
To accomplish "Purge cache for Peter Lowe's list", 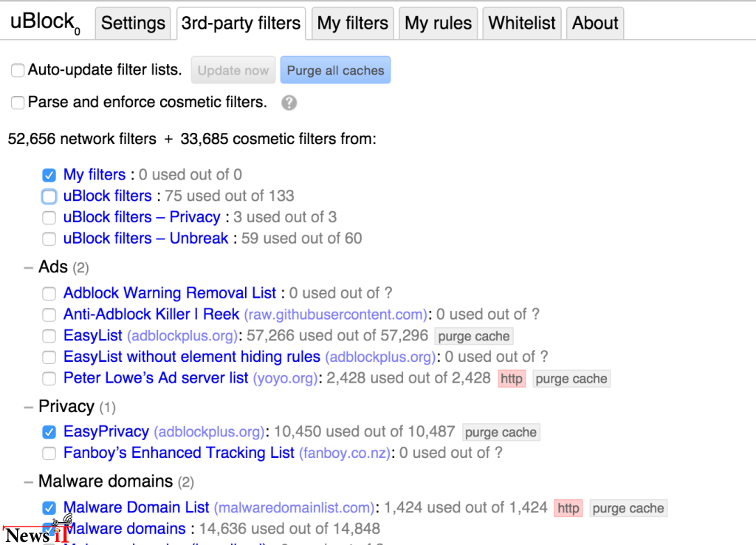I will (571, 379).
